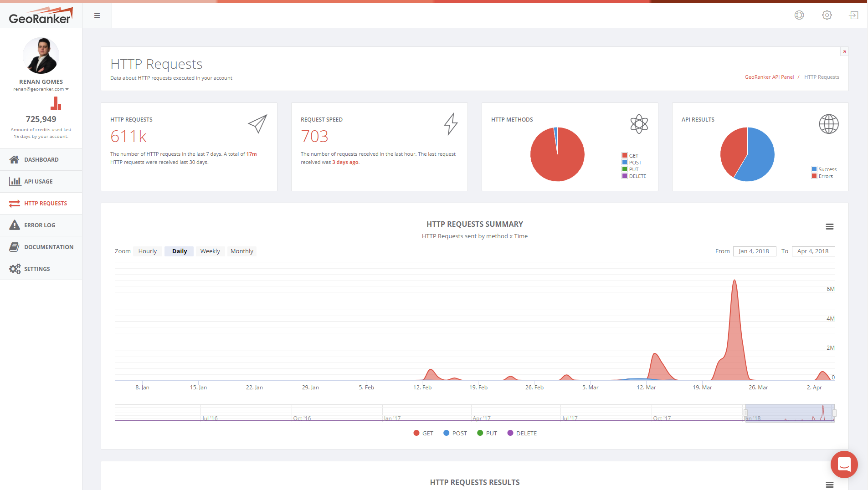Set chart zoom to Monthly
The width and height of the screenshot is (868, 490).
tap(241, 251)
